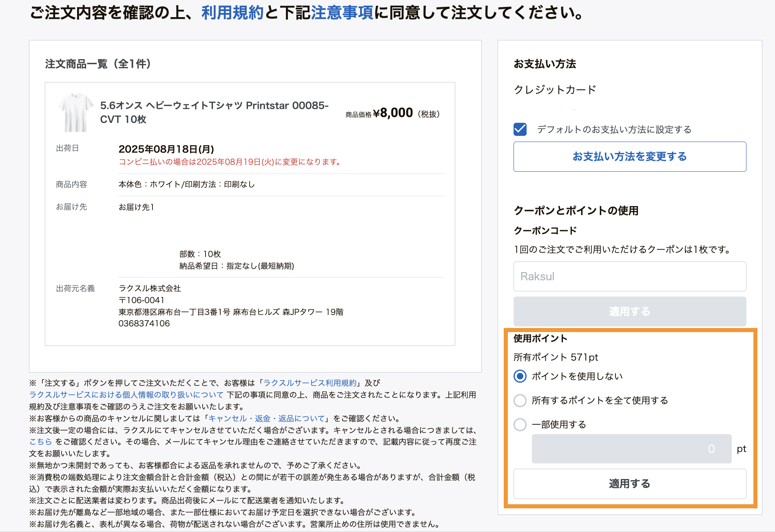This screenshot has width=775, height=532.
Task: Apply points with the lower 適用する button
Action: [630, 484]
